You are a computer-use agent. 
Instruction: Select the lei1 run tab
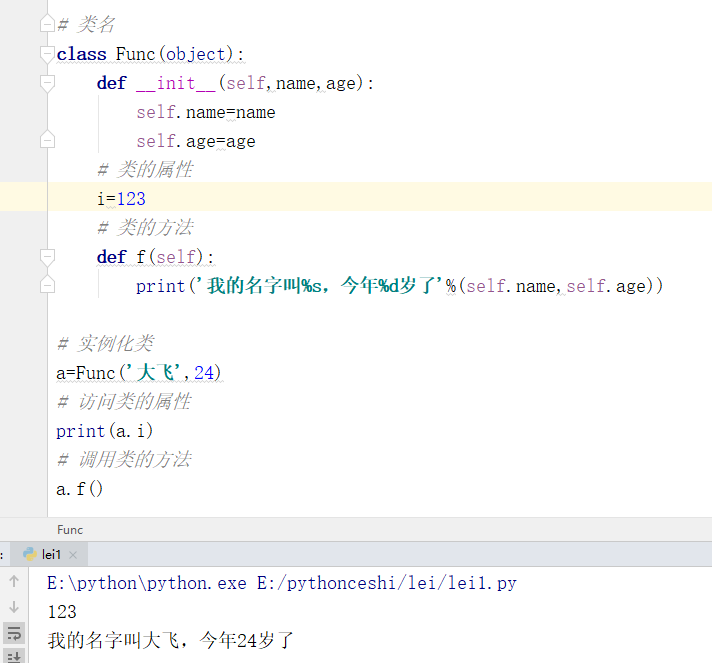pyautogui.click(x=51, y=554)
